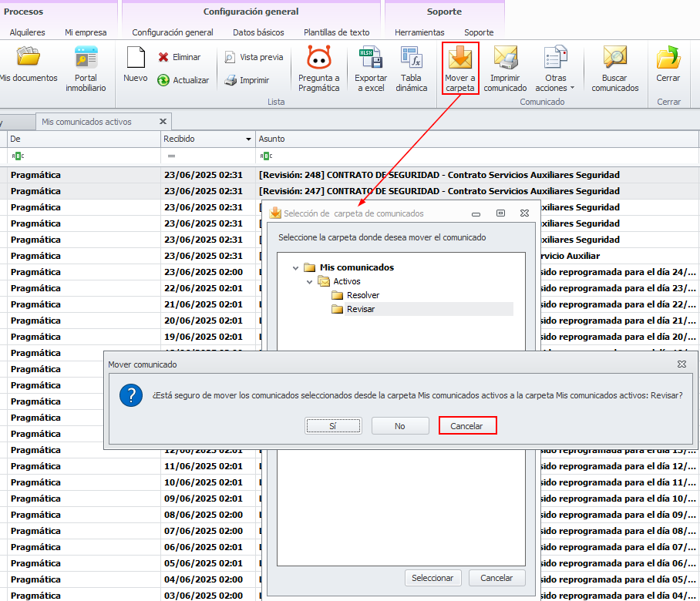
Task: Select the Datos básicos menu item
Action: [x=258, y=32]
